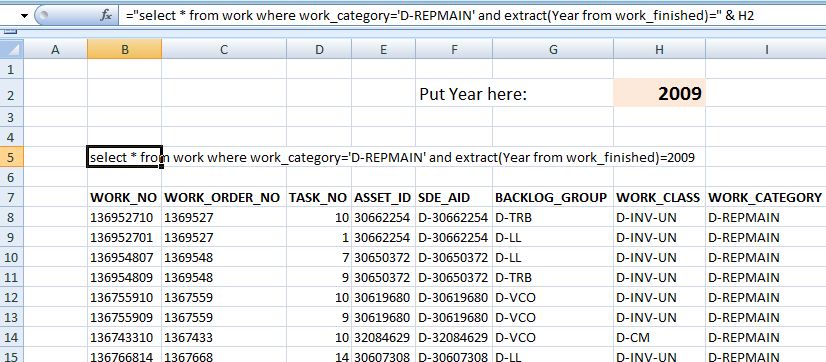Click the fx Insert Function icon

pyautogui.click(x=106, y=15)
